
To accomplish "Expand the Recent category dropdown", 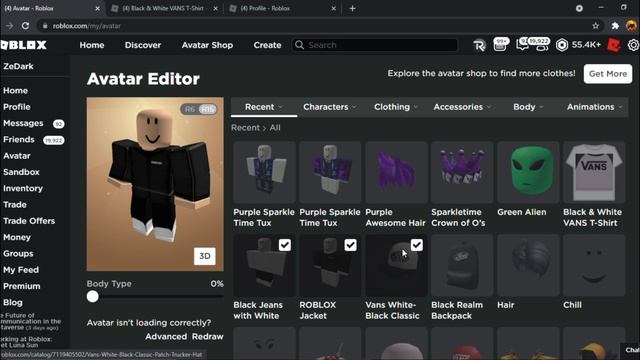I will tap(264, 107).
